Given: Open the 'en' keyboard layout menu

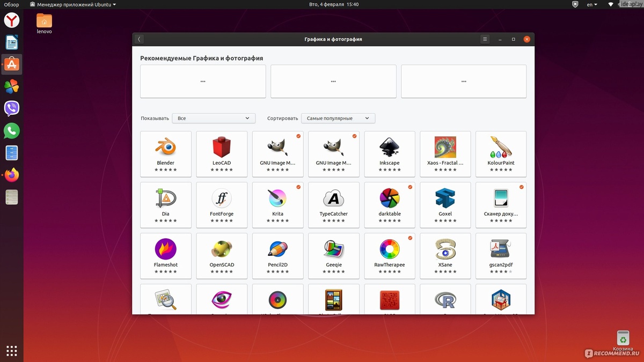Looking at the screenshot, I should pos(592,4).
